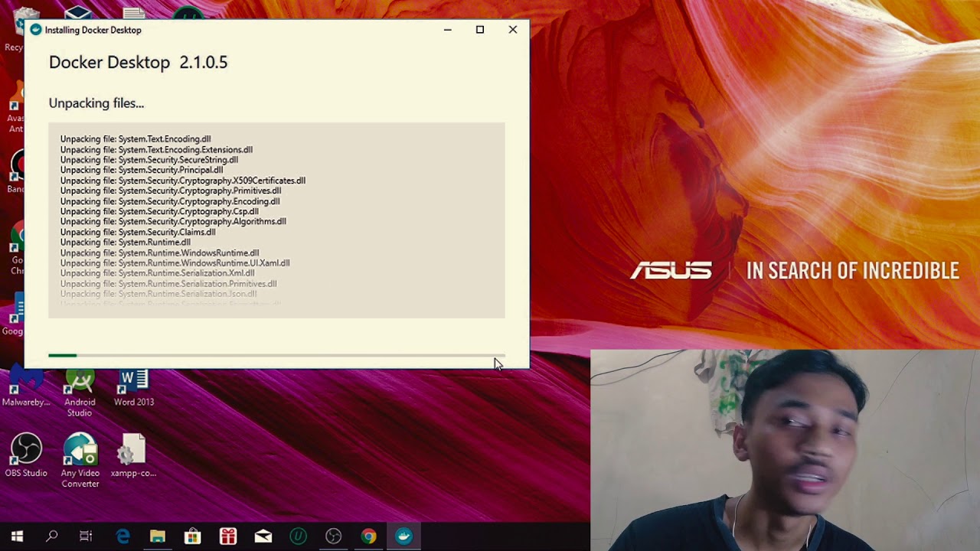Click the "System.Text.Encoding.dll" log line

[136, 139]
